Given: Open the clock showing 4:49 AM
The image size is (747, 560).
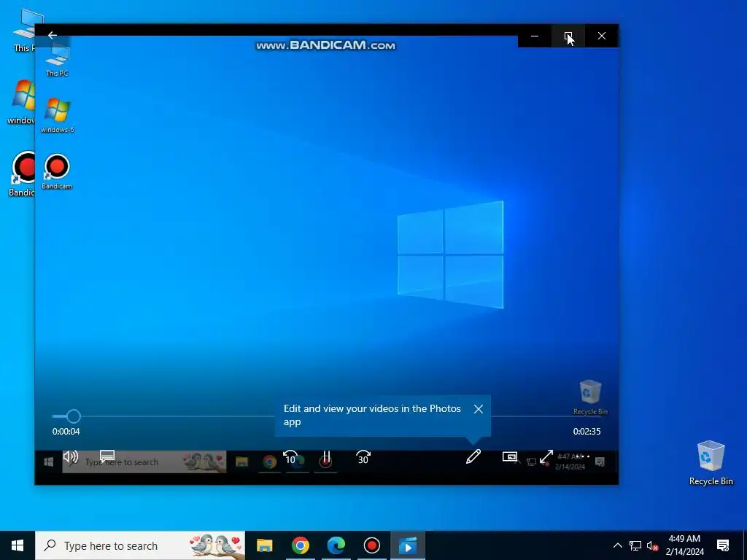Looking at the screenshot, I should (684, 545).
